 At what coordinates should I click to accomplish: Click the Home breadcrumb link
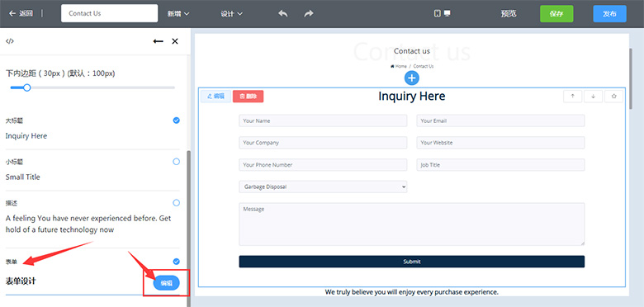tap(399, 66)
